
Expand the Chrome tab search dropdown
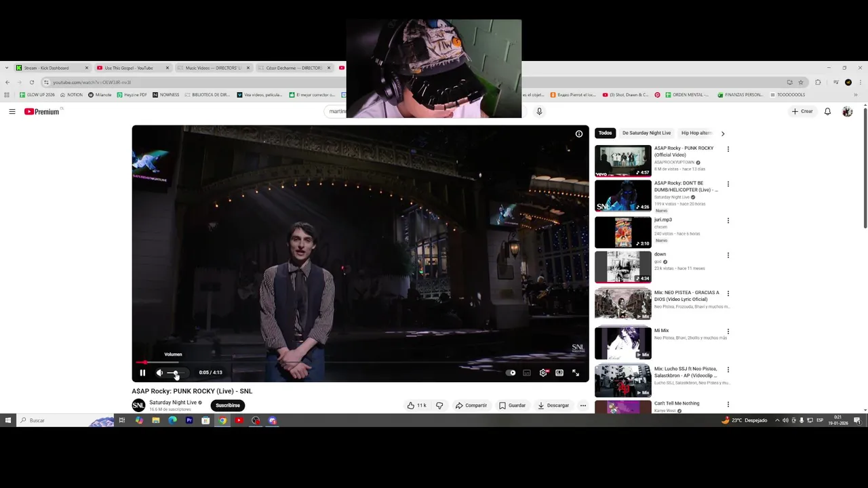[x=6, y=68]
